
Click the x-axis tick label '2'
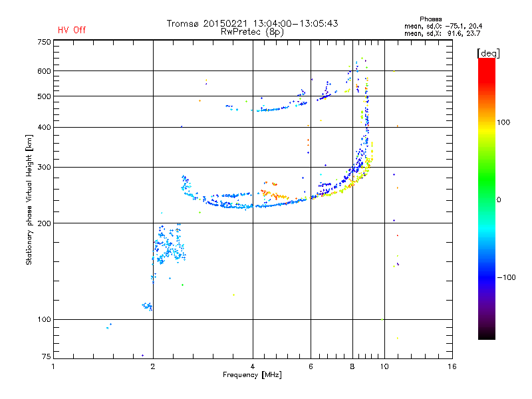[153, 366]
